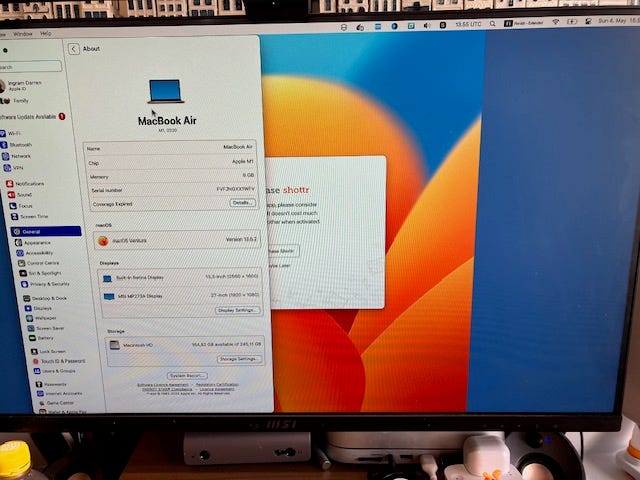Screen dimensions: 640x480
Task: Select Focus in the sidebar
Action: pyautogui.click(x=21, y=206)
